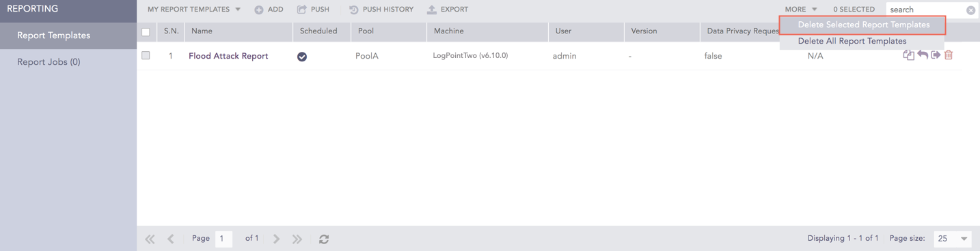Go to the next page
Screen dimensions: 980x251
coord(276,239)
